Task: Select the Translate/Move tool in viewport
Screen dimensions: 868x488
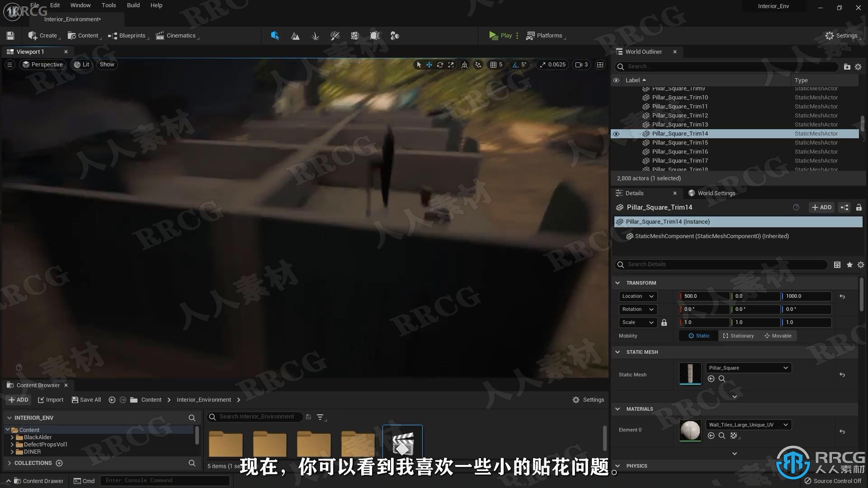Action: 429,64
